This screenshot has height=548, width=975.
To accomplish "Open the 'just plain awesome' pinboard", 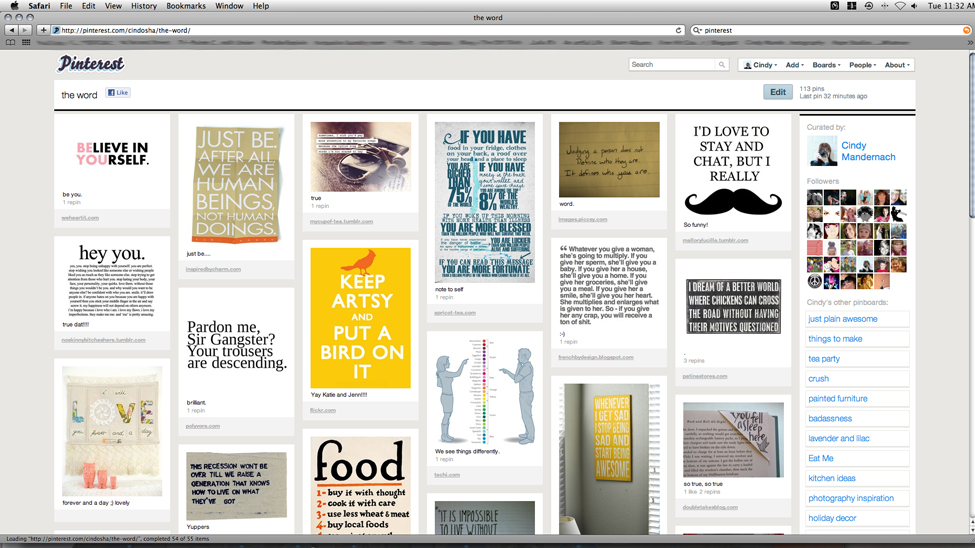I will [x=857, y=319].
